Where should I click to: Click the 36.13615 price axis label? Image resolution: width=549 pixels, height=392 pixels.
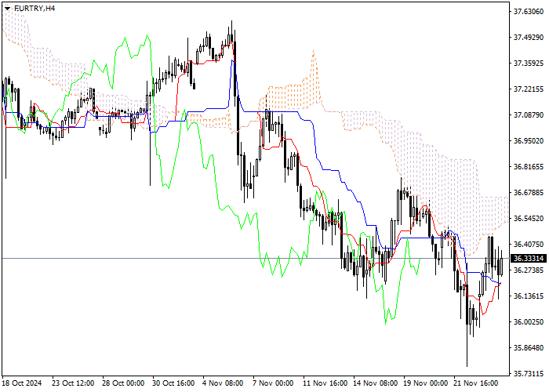tap(529, 296)
